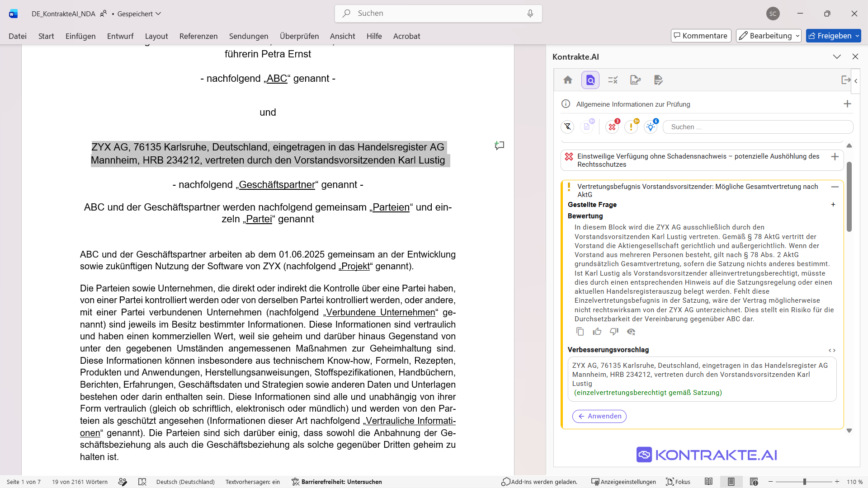Click the eye icon under the Bewertung
868x488 pixels.
(631, 332)
